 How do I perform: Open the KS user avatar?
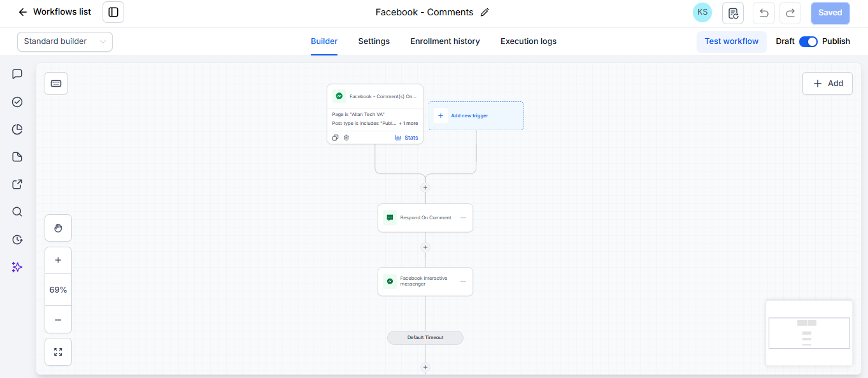[702, 12]
